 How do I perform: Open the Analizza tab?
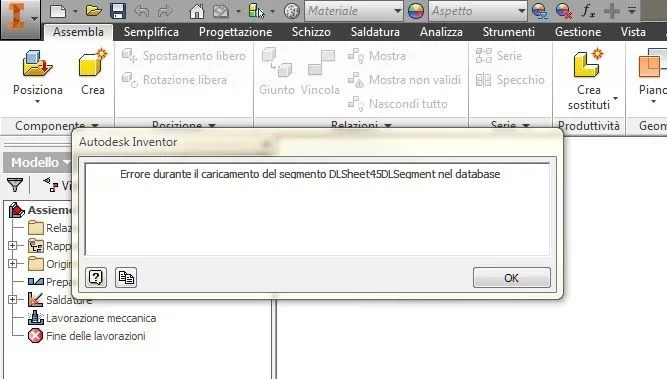coord(441,32)
